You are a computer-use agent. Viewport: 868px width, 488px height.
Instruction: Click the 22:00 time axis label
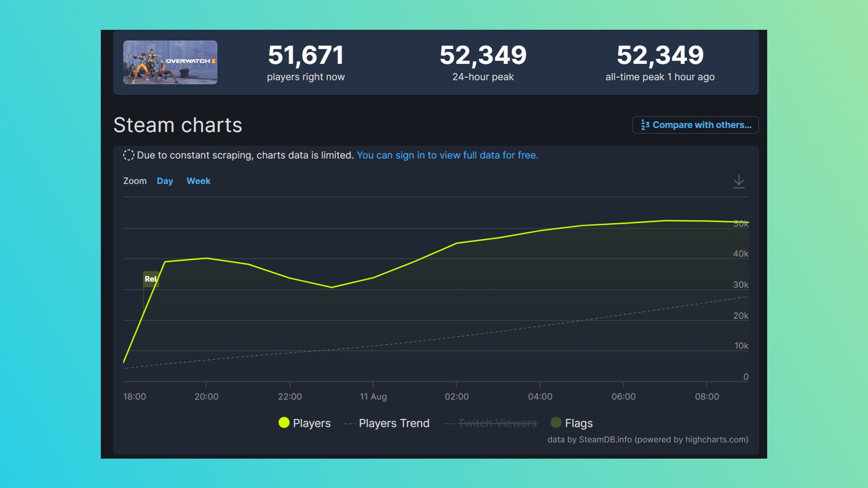coord(290,396)
